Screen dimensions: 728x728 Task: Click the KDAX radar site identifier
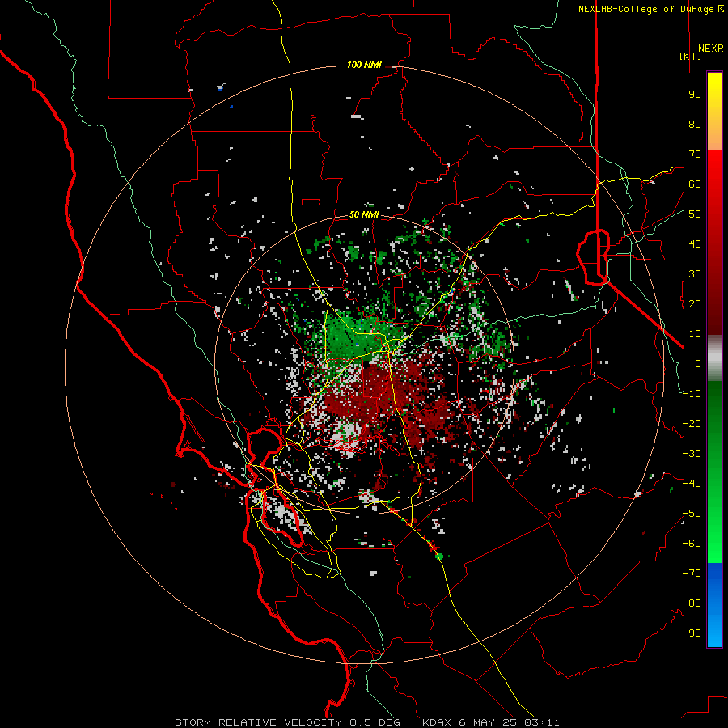click(438, 722)
